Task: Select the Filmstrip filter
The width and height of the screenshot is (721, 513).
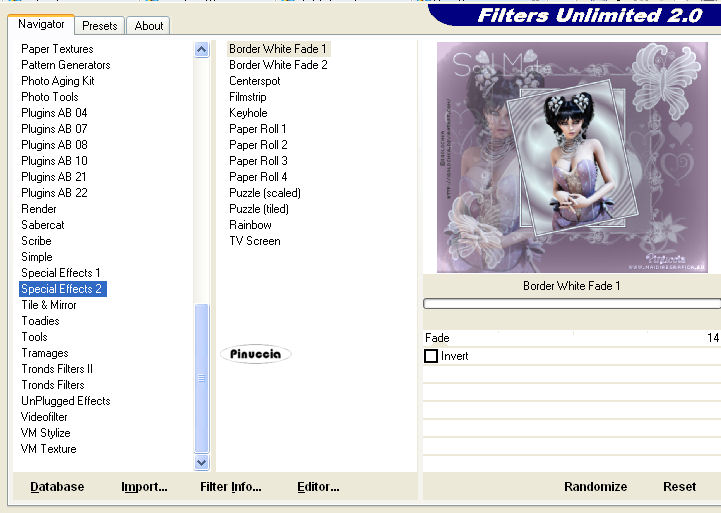Action: pos(248,97)
